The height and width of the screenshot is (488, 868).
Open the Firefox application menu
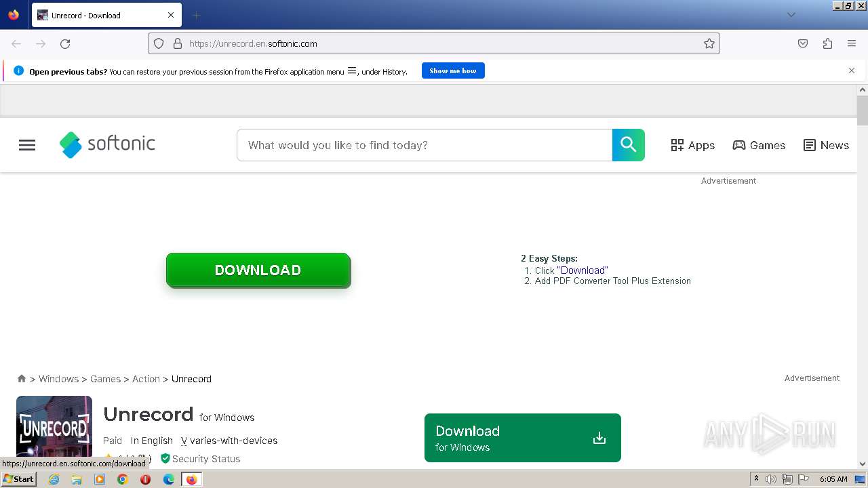[852, 43]
